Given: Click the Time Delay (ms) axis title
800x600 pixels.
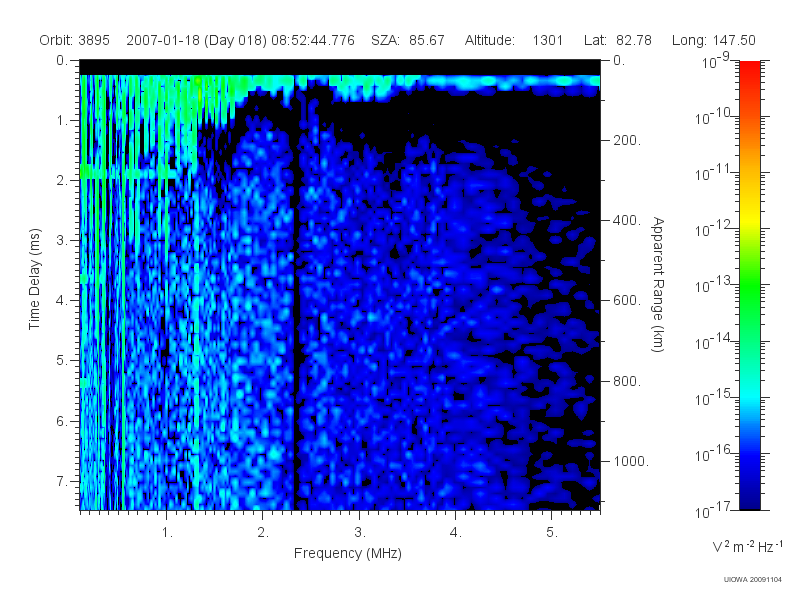Looking at the screenshot, I should click(x=34, y=279).
